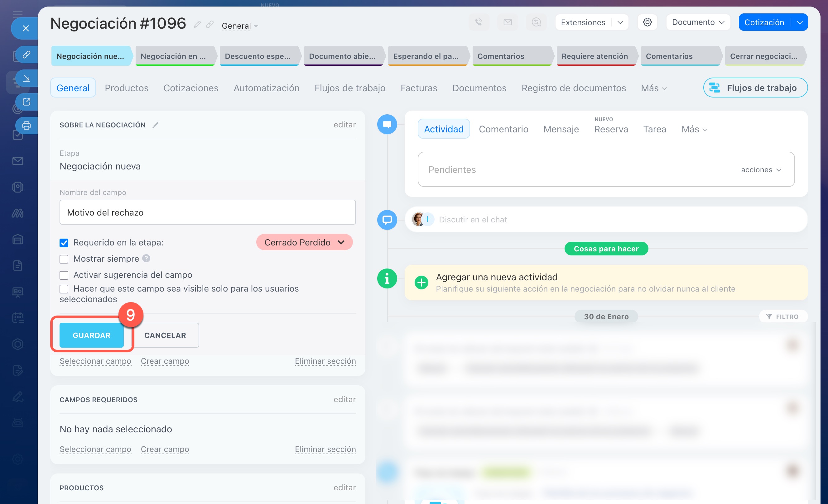This screenshot has height=504, width=828.
Task: Click the email envelope icon in header
Action: [508, 22]
